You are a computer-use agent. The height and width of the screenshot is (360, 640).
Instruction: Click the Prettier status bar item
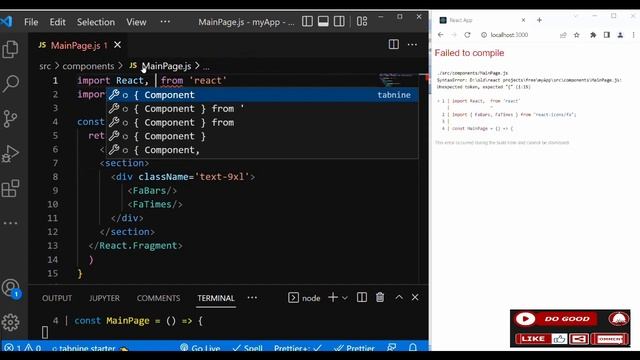pyautogui.click(x=354, y=348)
